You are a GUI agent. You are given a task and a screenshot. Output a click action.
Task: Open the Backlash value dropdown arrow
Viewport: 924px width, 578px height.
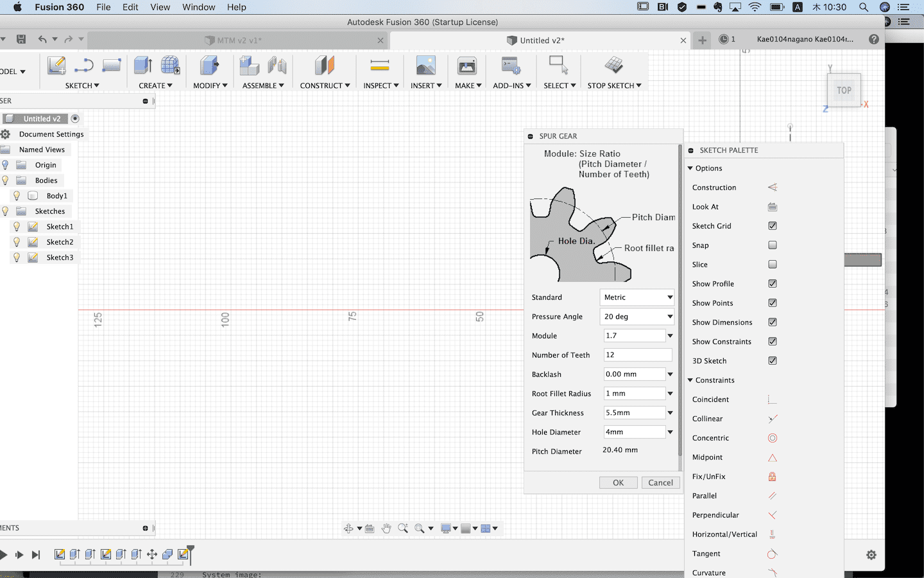click(670, 374)
